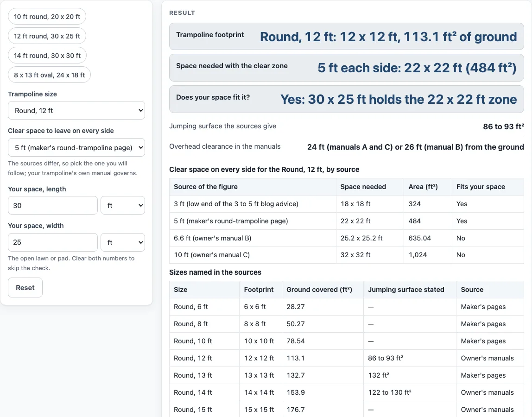The image size is (532, 417).
Task: Click the Reset button
Action: click(25, 287)
